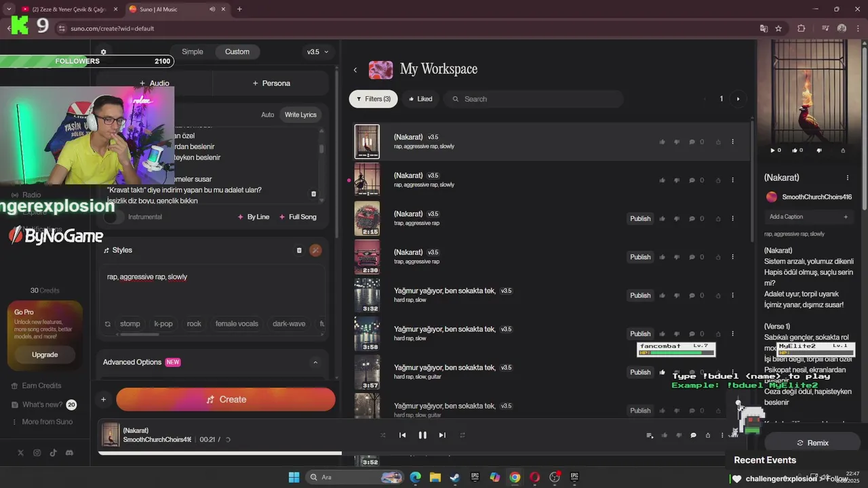Dislike the song from the detail panel cover
This screenshot has width=868, height=488.
[x=819, y=150]
